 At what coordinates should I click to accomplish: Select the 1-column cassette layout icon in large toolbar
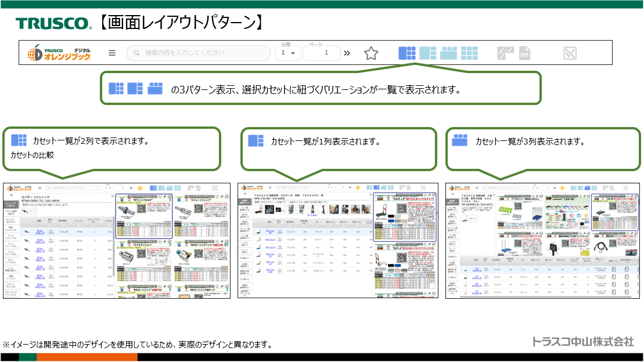pos(427,53)
